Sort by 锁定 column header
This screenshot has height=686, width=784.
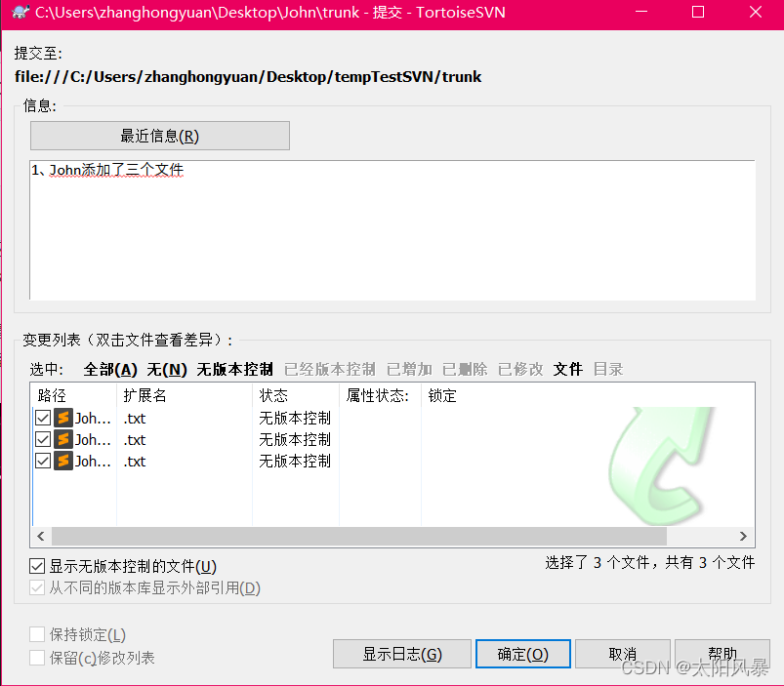pos(442,395)
